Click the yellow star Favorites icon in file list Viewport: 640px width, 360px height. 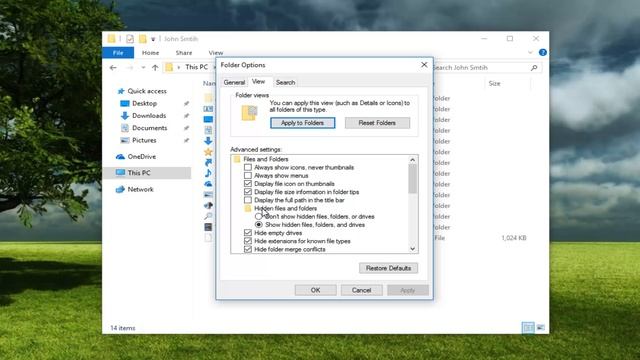pyautogui.click(x=208, y=152)
